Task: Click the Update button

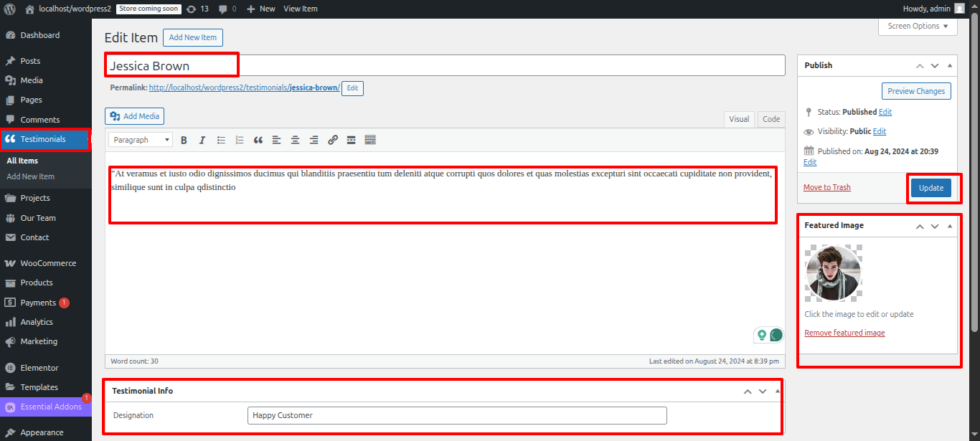Action: tap(931, 188)
